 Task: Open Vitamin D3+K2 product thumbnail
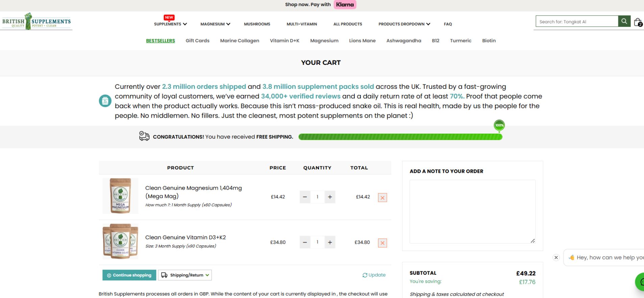point(120,241)
